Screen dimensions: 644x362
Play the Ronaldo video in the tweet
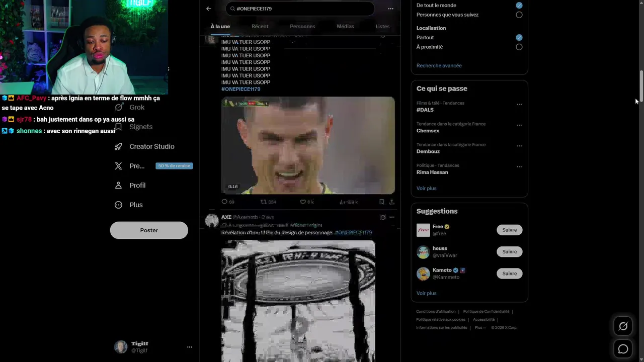[308, 145]
